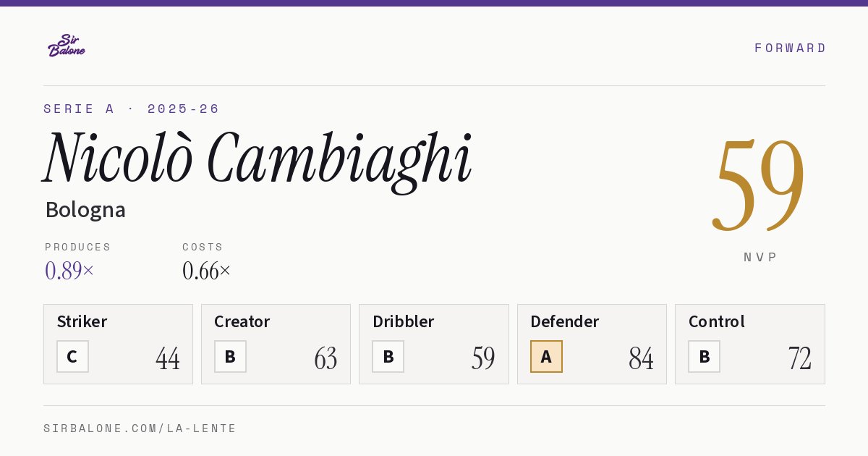Select the B grade badge under Creator
This screenshot has height=456, width=868.
click(x=230, y=356)
